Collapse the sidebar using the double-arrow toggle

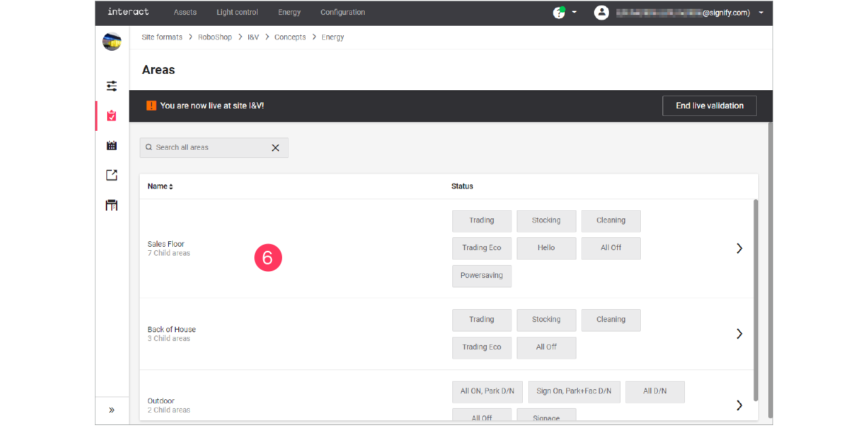112,409
